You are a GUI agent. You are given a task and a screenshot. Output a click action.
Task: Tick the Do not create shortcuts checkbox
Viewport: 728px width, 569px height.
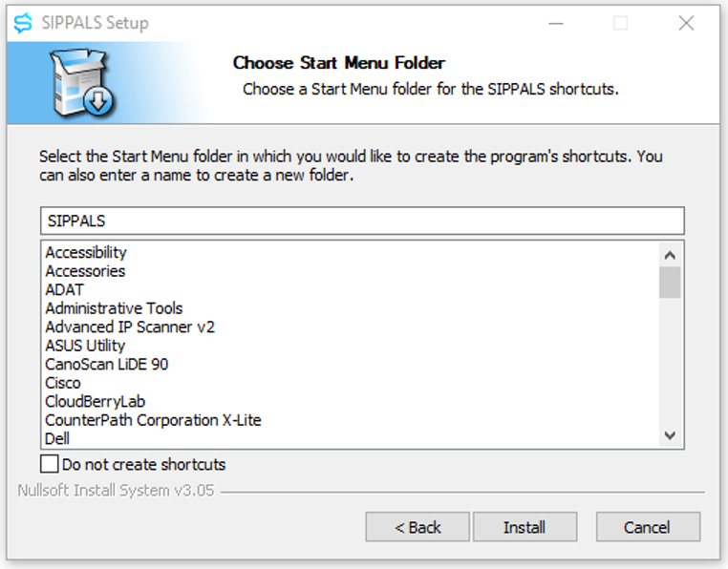click(50, 464)
